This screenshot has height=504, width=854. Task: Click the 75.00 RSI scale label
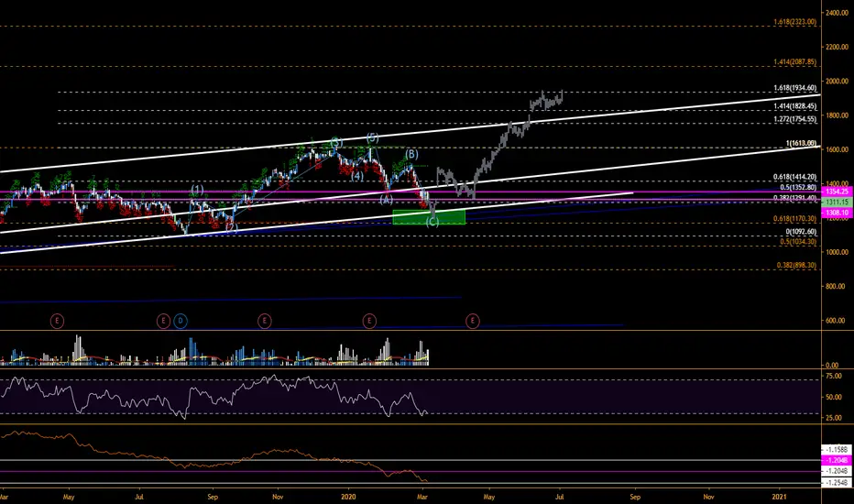[x=834, y=376]
